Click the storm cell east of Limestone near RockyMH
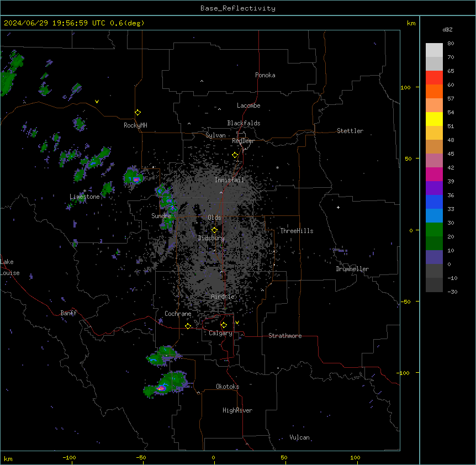Viewport: 476px width, 465px height. [133, 178]
